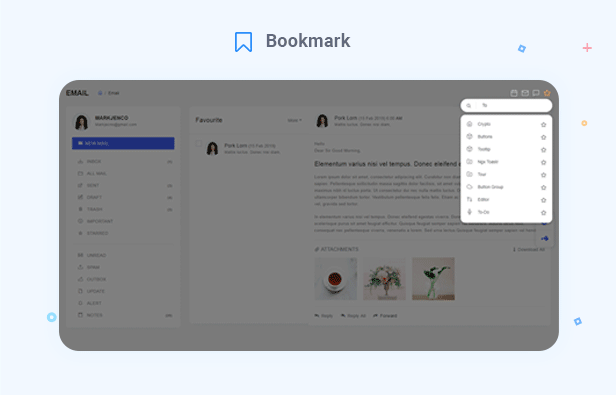Open ALL MAIL folder icon

coord(80,173)
